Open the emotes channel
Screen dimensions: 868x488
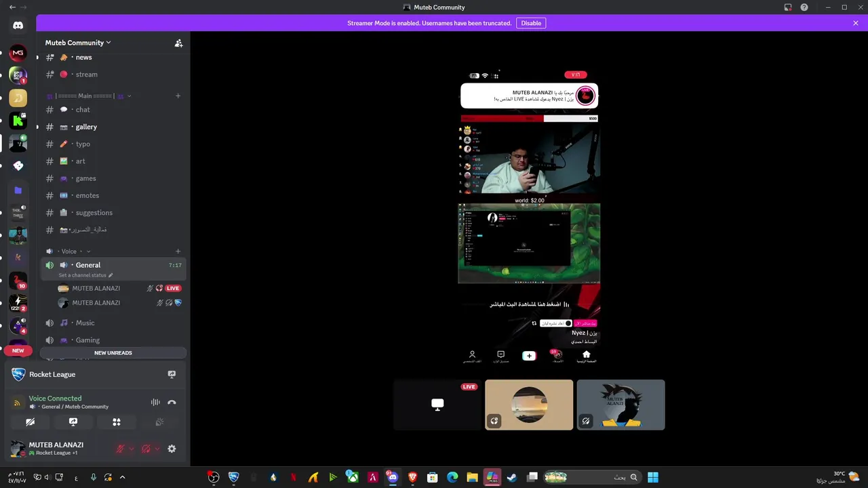click(112, 195)
